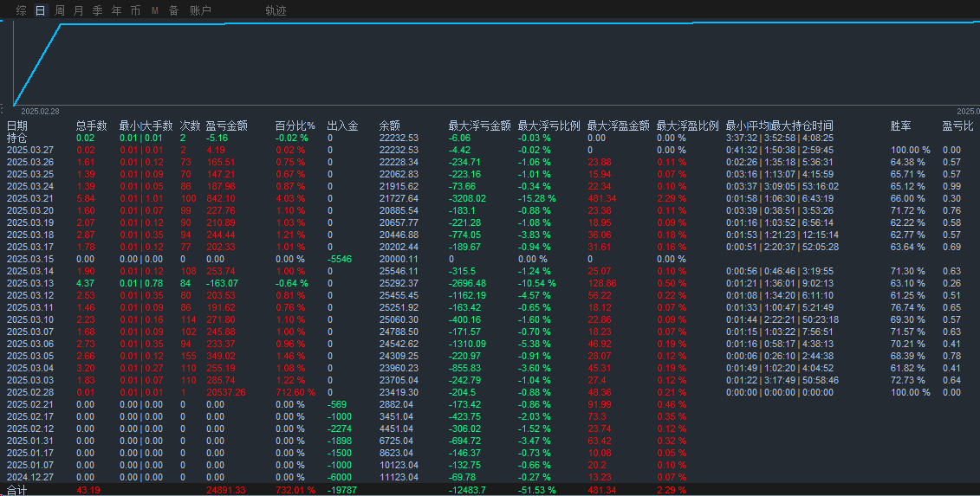Select the 2025.03.26 date row
The height and width of the screenshot is (496, 980).
(30, 162)
